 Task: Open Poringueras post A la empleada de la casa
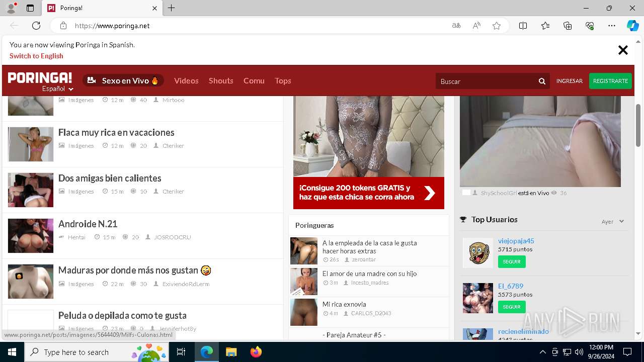[369, 247]
